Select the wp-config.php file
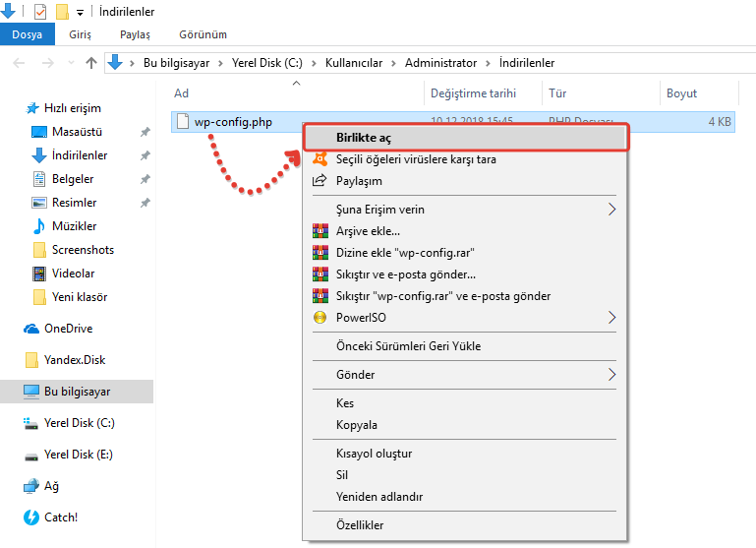This screenshot has width=756, height=548. point(233,122)
